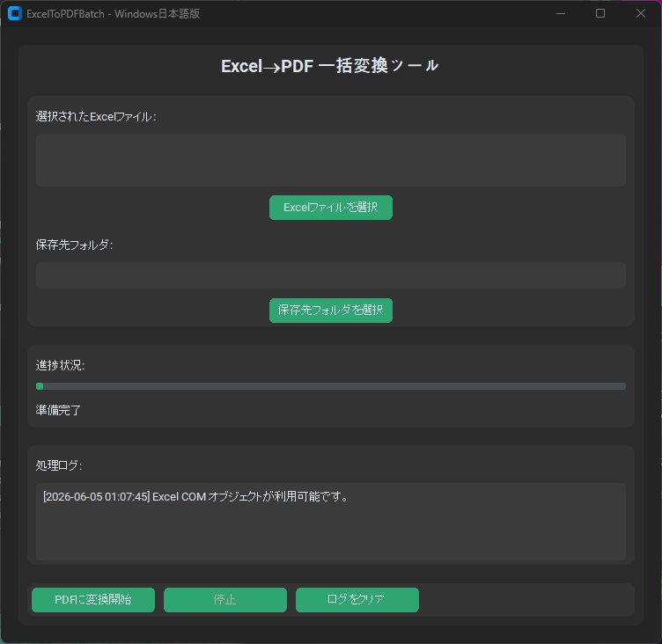The width and height of the screenshot is (662, 644).
Task: Click the ExcelToPDFBatch app icon in title bar
Action: [14, 13]
